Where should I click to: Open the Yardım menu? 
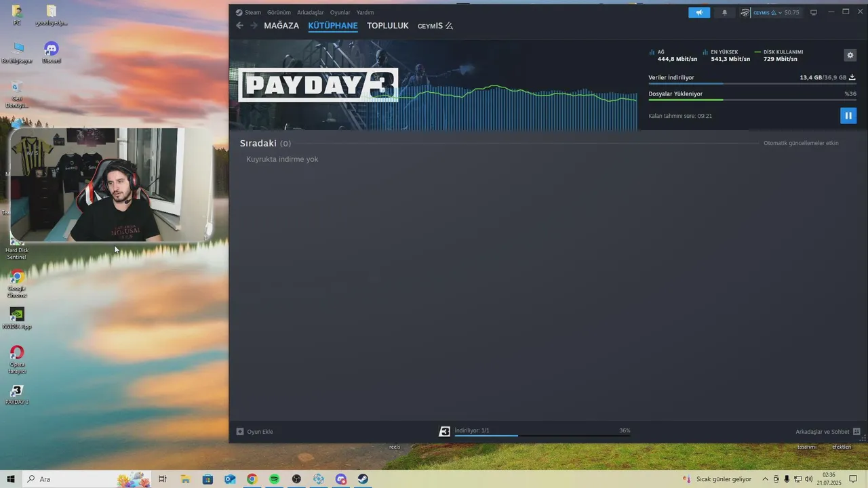point(365,12)
